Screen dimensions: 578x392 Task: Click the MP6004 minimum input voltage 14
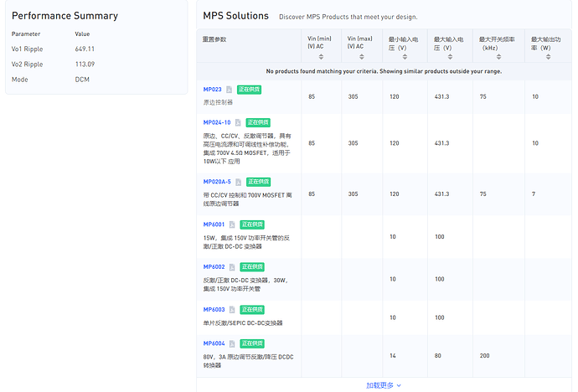[393, 356]
